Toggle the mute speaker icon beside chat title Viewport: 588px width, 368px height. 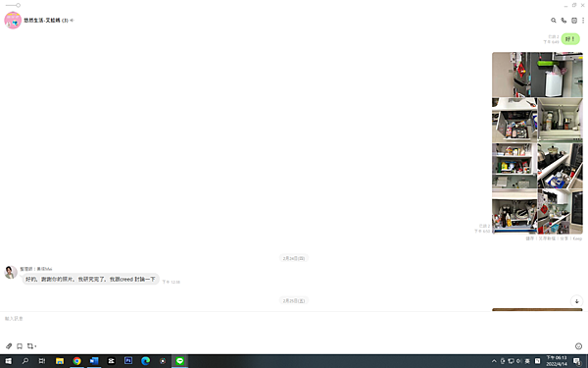point(72,21)
